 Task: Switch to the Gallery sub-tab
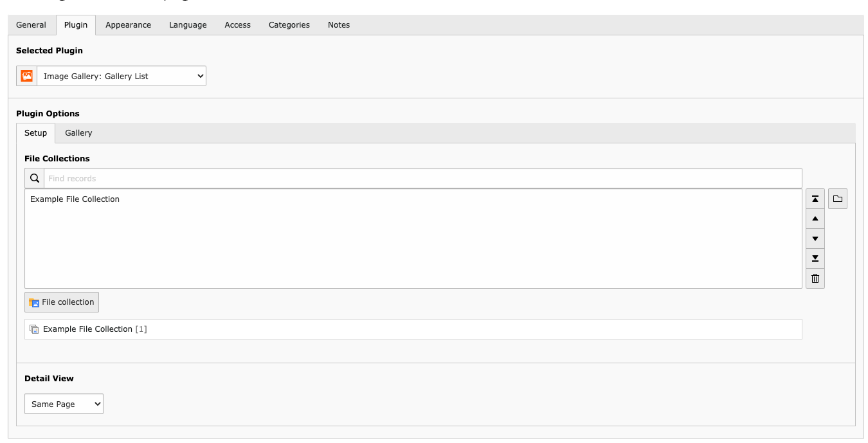tap(78, 133)
